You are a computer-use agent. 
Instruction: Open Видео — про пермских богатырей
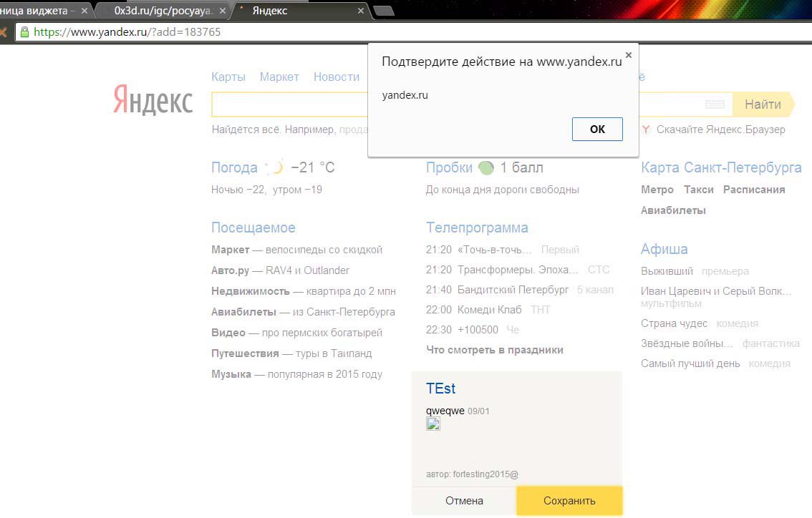[296, 332]
